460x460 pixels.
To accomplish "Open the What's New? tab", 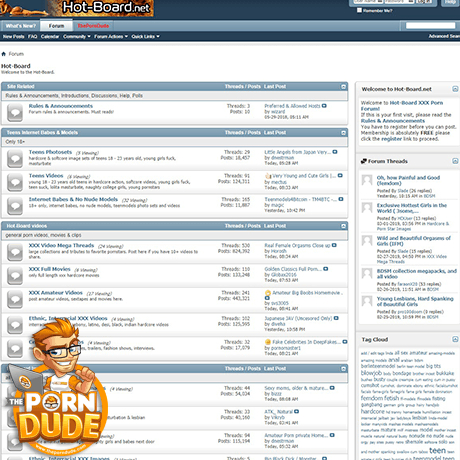I will pos(20,26).
